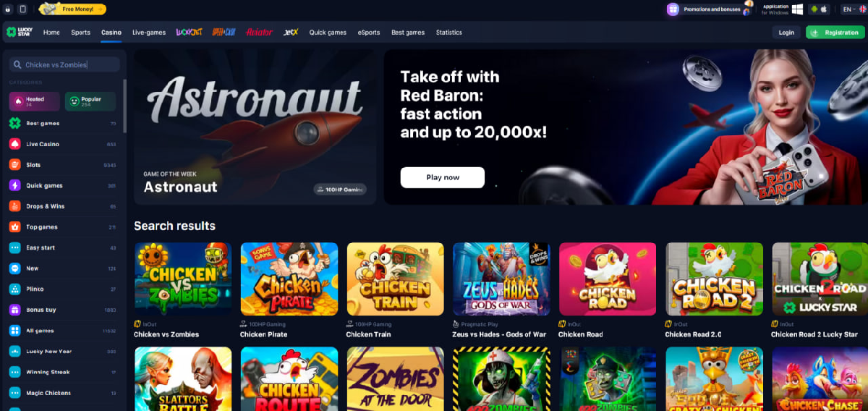Click the Speed and Cash logo
The image size is (868, 411).
pyautogui.click(x=224, y=33)
